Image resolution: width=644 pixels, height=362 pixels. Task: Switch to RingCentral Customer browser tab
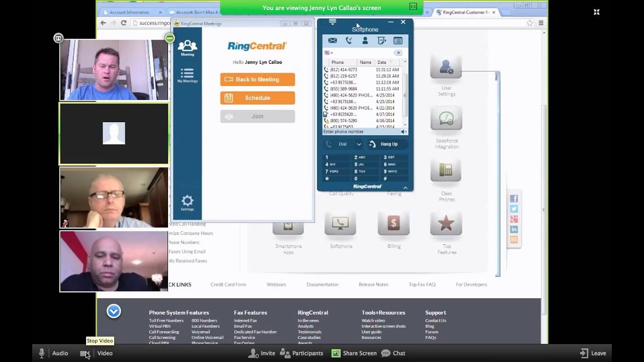[x=465, y=12]
